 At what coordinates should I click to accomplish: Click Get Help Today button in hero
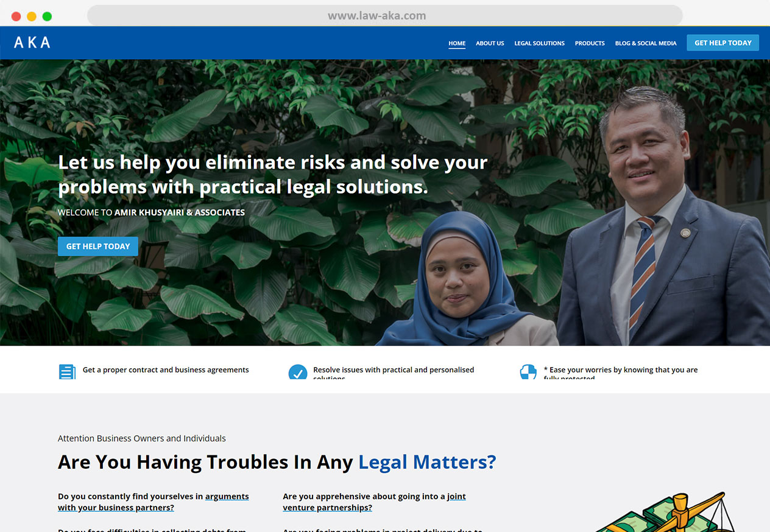click(x=98, y=247)
